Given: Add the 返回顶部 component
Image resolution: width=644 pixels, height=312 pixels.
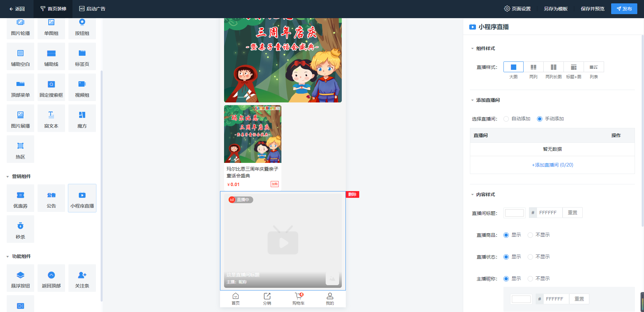Looking at the screenshot, I should click(51, 278).
